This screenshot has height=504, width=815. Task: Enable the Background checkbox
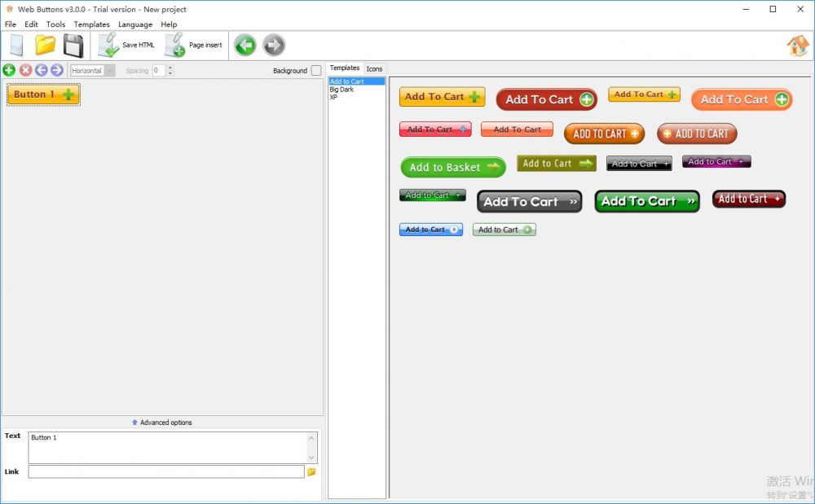coord(316,71)
